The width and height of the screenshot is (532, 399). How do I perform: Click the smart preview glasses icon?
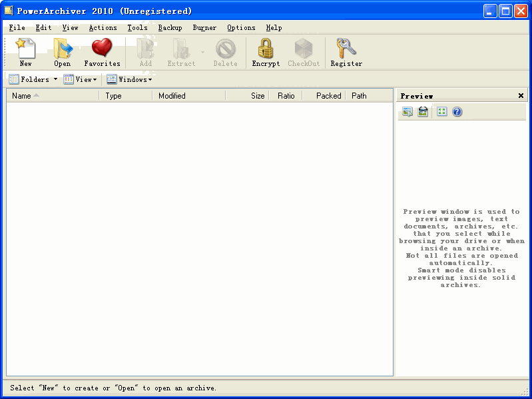(x=423, y=112)
